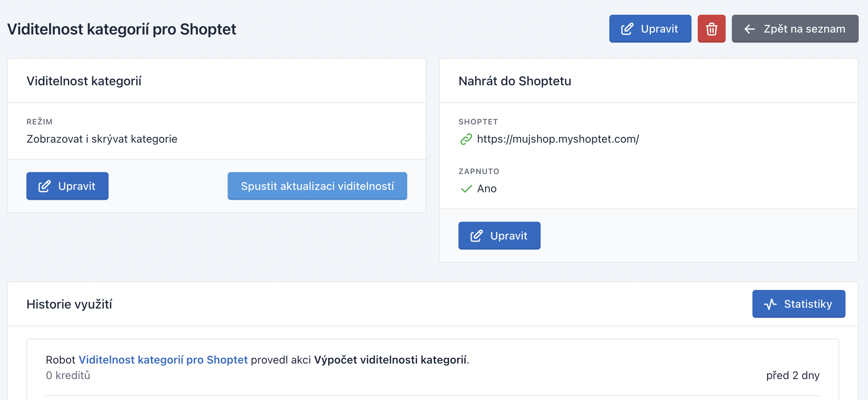Delete robot with the red trash icon
This screenshot has width=868, height=400.
click(711, 29)
